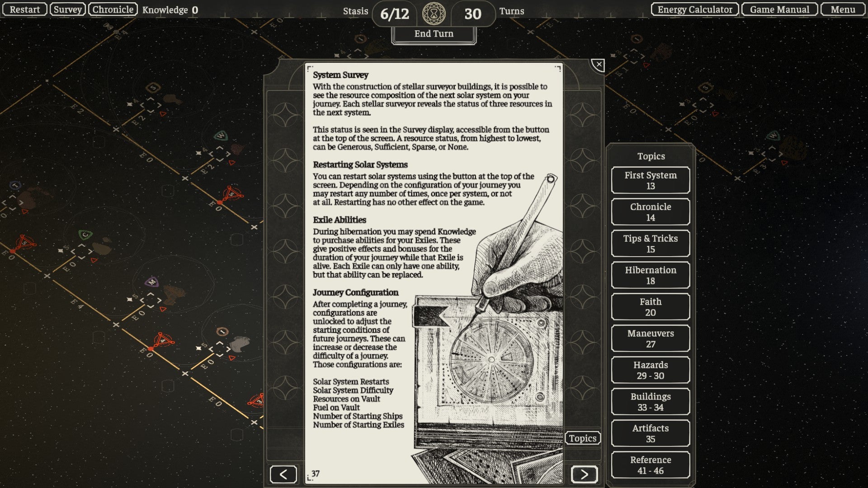Open the Survey display
Viewport: 868px width, 488px height.
(68, 9)
